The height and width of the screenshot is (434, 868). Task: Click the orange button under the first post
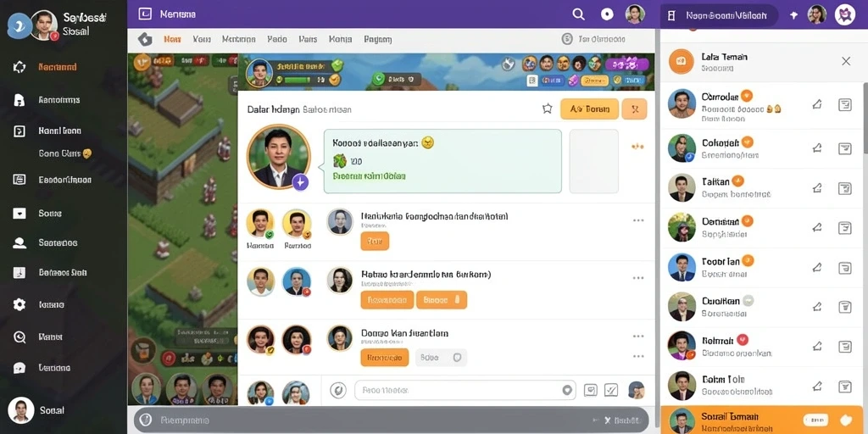point(375,242)
